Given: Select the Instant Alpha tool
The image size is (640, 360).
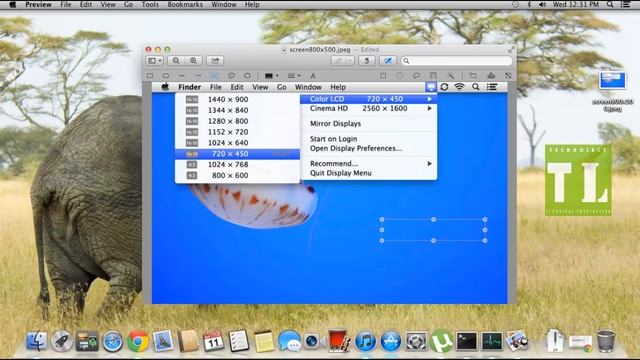Looking at the screenshot, I should pyautogui.click(x=451, y=76).
